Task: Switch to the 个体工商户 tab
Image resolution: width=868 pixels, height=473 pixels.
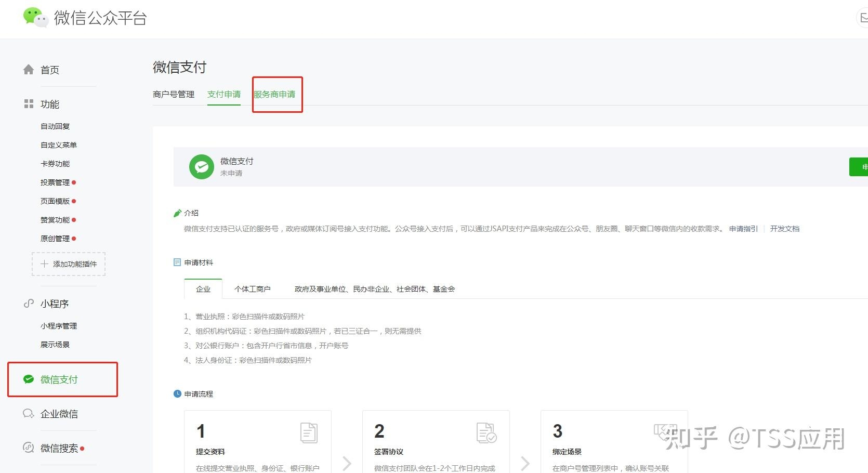Action: [253, 289]
